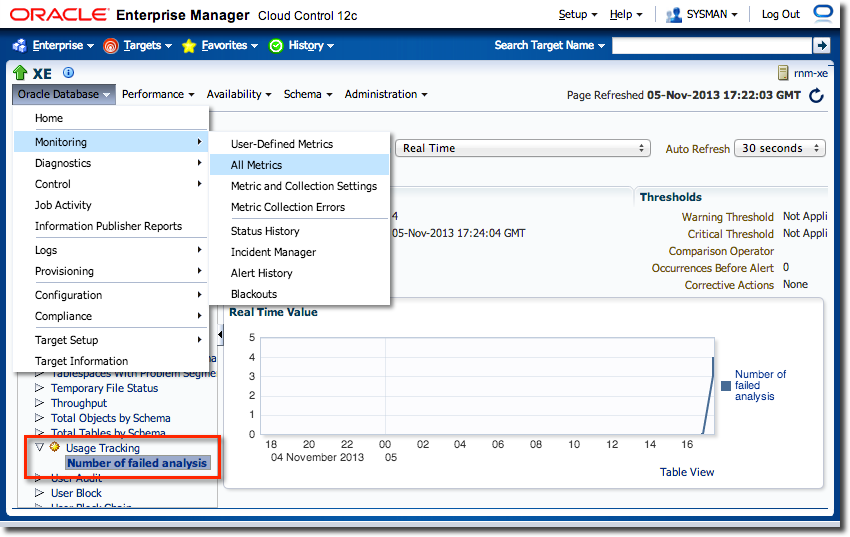The width and height of the screenshot is (850, 537).
Task: Choose Incident Manager menu entry
Action: coord(273,252)
